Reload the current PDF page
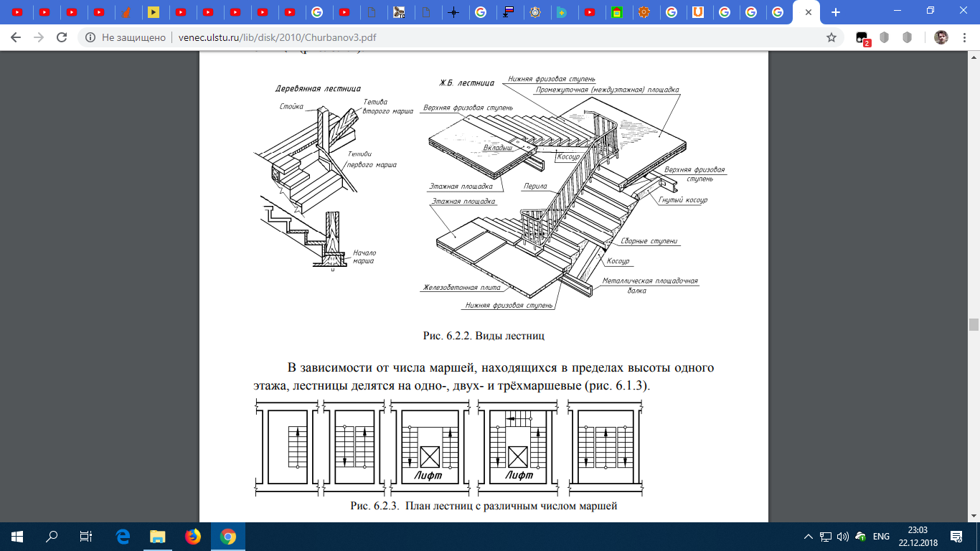 (62, 37)
